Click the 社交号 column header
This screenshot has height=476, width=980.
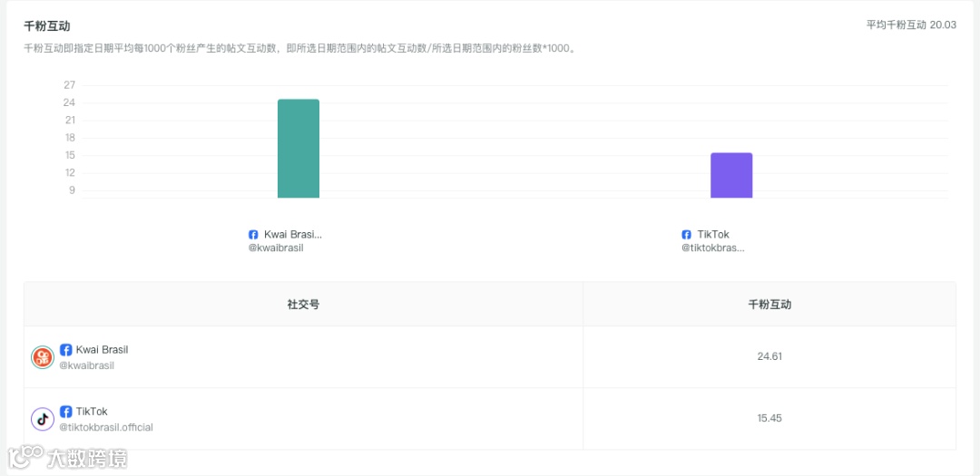[x=304, y=305]
